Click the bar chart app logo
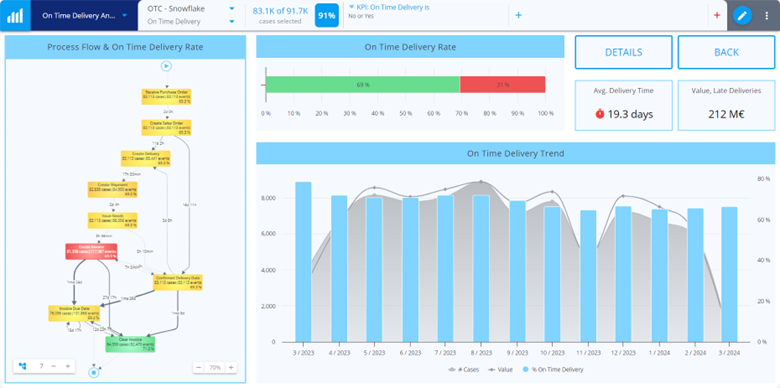 15,15
